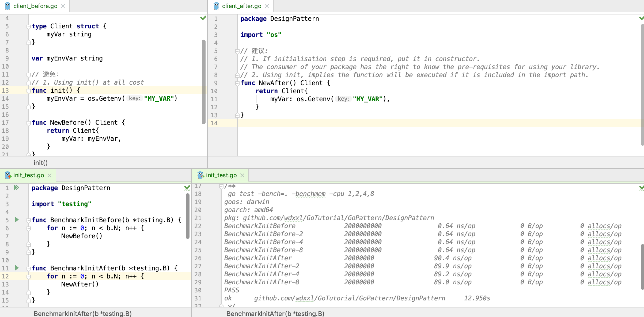
Task: Collapse the Client struct fold marker
Action: 28,27
